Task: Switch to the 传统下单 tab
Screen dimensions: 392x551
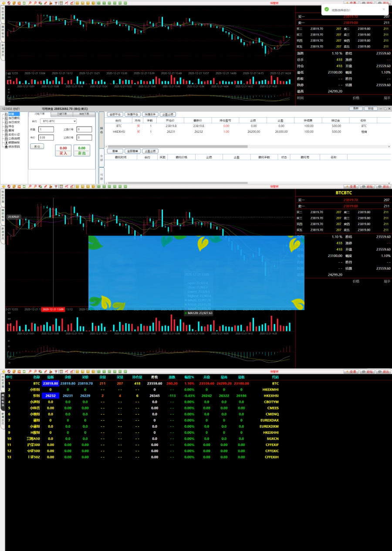Action: (84, 114)
